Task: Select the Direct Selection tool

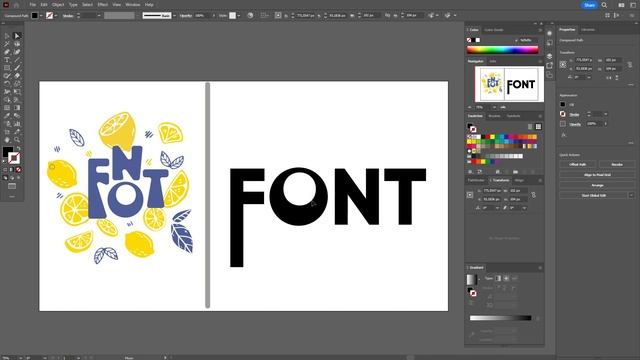Action: click(17, 36)
